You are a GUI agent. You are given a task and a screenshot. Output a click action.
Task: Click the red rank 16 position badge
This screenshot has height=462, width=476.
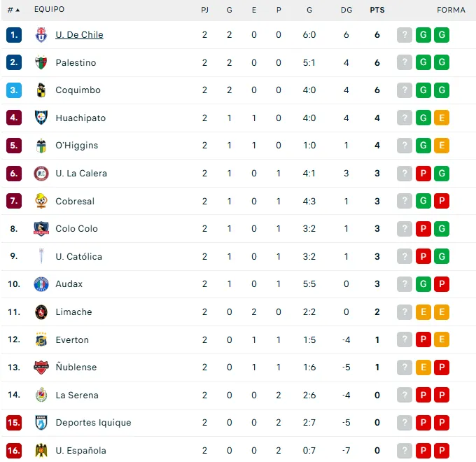15,451
